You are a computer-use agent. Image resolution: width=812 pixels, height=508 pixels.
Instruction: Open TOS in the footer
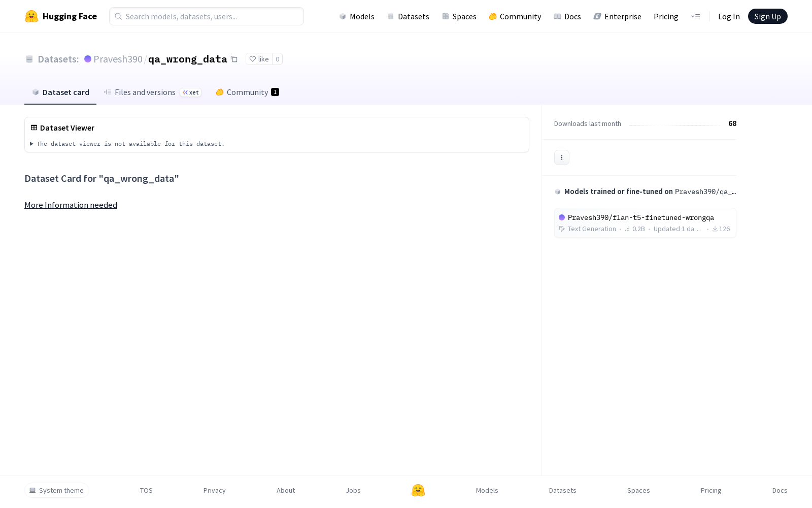point(146,490)
